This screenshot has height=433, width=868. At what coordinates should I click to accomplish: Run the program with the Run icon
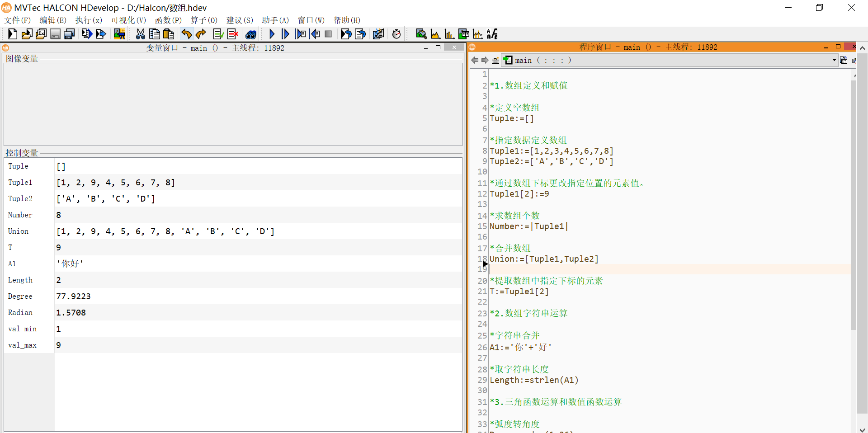[x=272, y=34]
